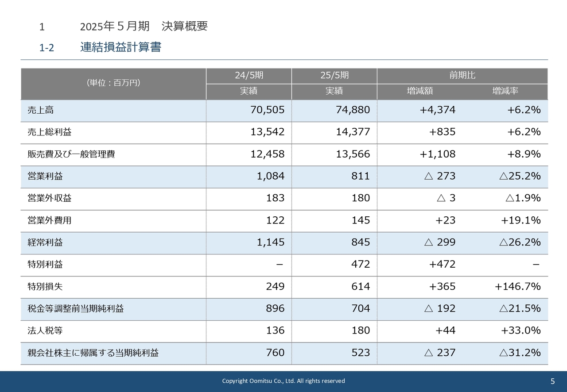567x392 pixels.
Task: Click the percentage '△25.2%'
Action: pos(520,176)
